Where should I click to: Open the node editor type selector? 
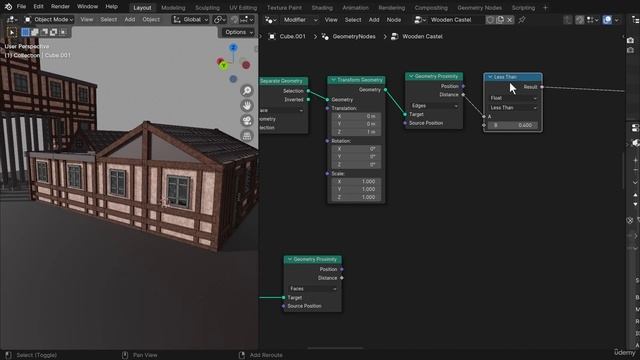(x=271, y=20)
